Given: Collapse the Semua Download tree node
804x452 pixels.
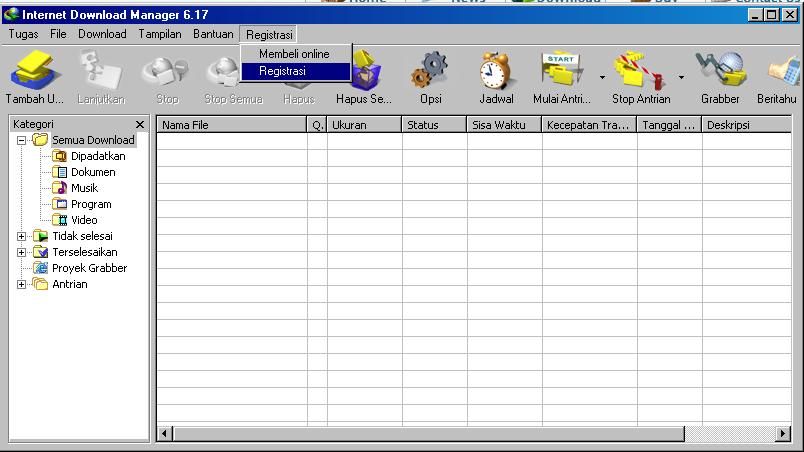Looking at the screenshot, I should [21, 140].
